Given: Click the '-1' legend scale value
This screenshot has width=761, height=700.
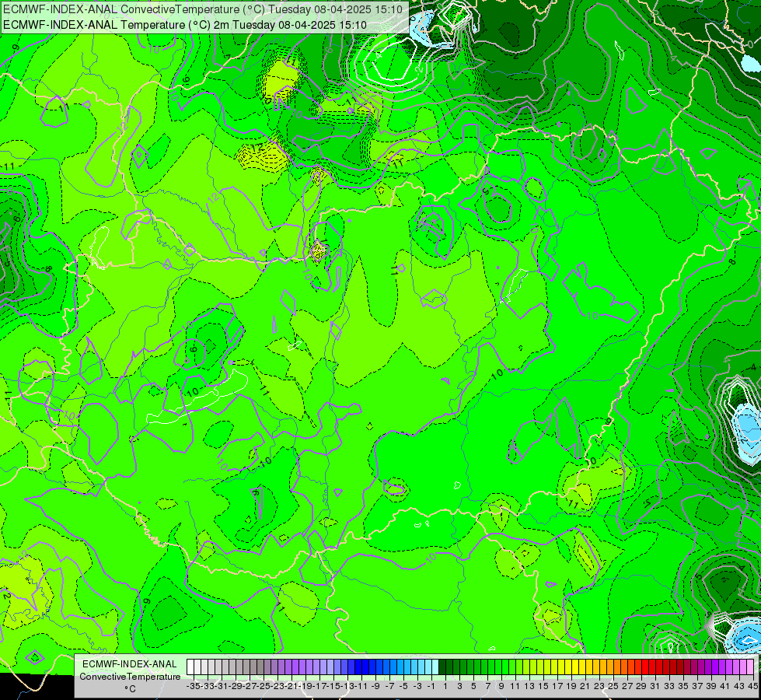Looking at the screenshot, I should pos(431,686).
